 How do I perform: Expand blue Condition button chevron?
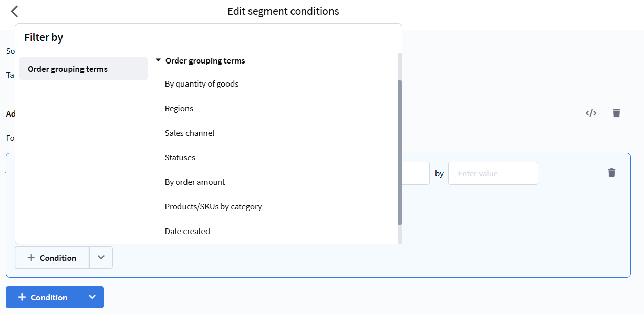click(92, 297)
